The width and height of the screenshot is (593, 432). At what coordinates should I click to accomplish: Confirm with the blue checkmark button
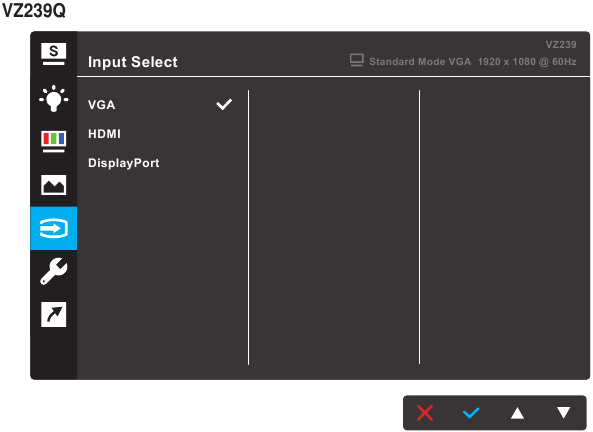471,413
